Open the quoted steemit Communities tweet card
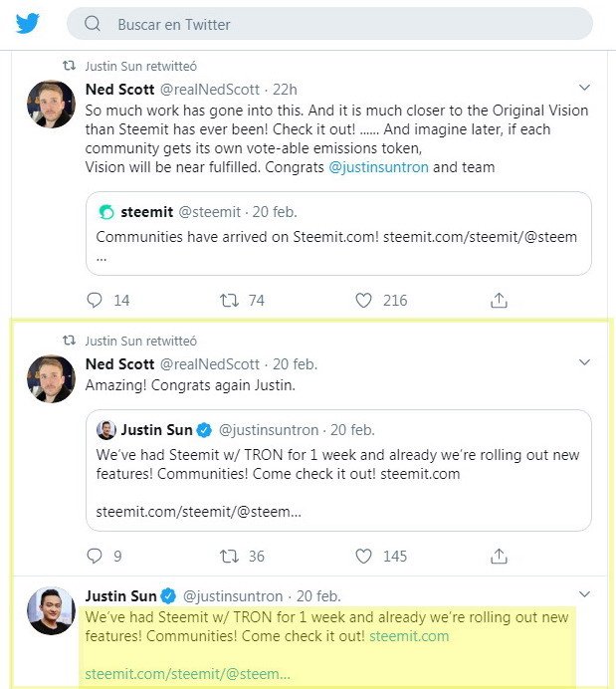This screenshot has width=616, height=689. coord(338,233)
